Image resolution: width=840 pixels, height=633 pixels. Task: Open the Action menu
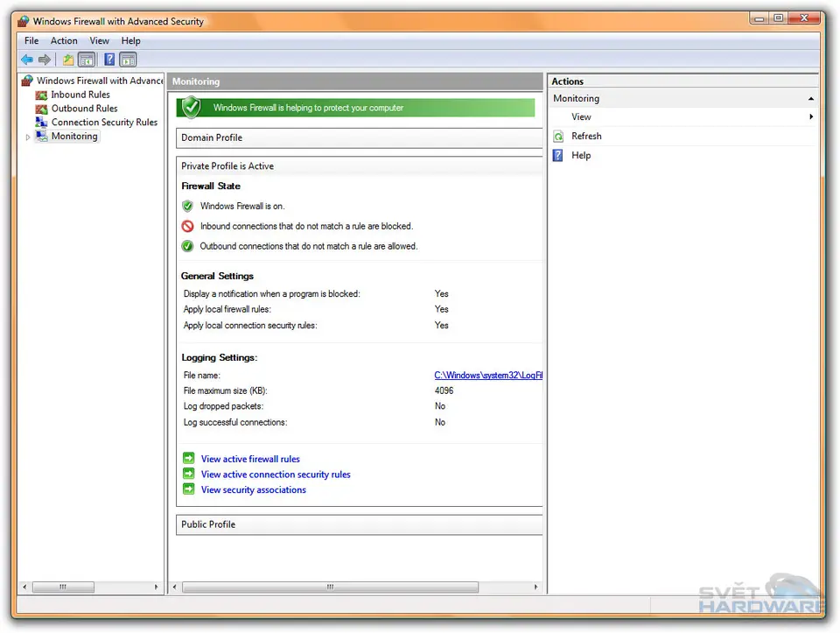pyautogui.click(x=64, y=40)
